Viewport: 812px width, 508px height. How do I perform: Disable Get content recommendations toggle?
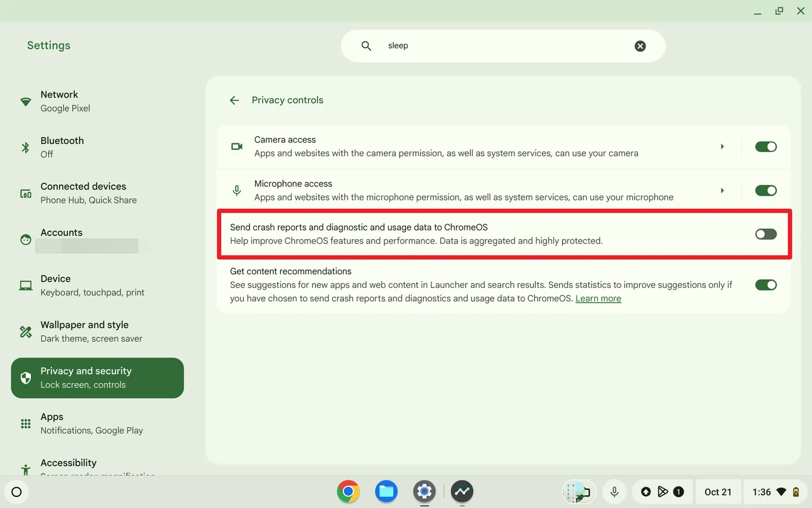766,284
